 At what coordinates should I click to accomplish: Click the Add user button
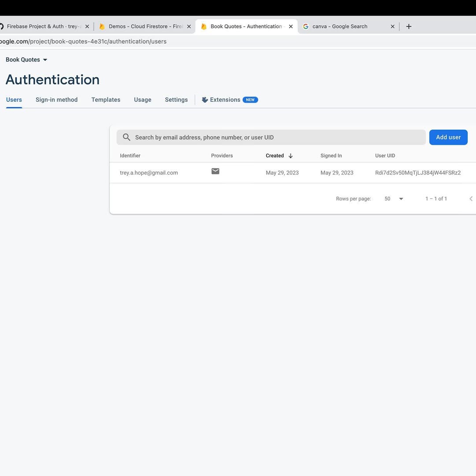pos(448,138)
